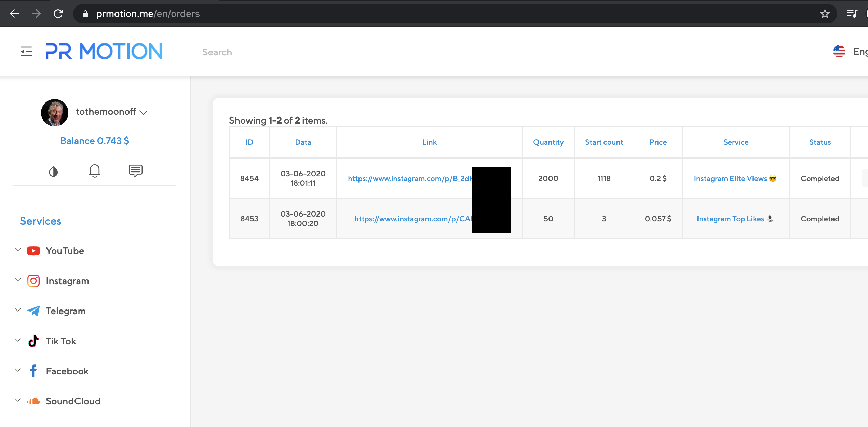Screen dimensions: 868x427
Task: Sort orders by Link column header
Action: (429, 142)
